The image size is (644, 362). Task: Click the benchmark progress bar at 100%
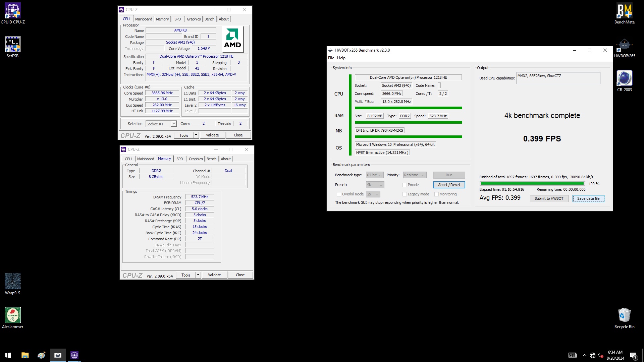click(x=532, y=183)
